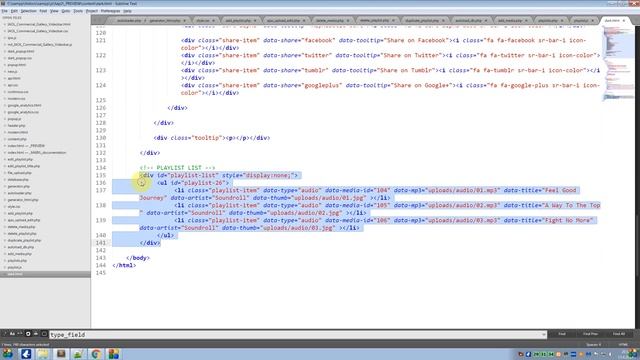Toggle case sensitive Aa search option
This screenshot has width=640, height=360.
[x=12, y=334]
